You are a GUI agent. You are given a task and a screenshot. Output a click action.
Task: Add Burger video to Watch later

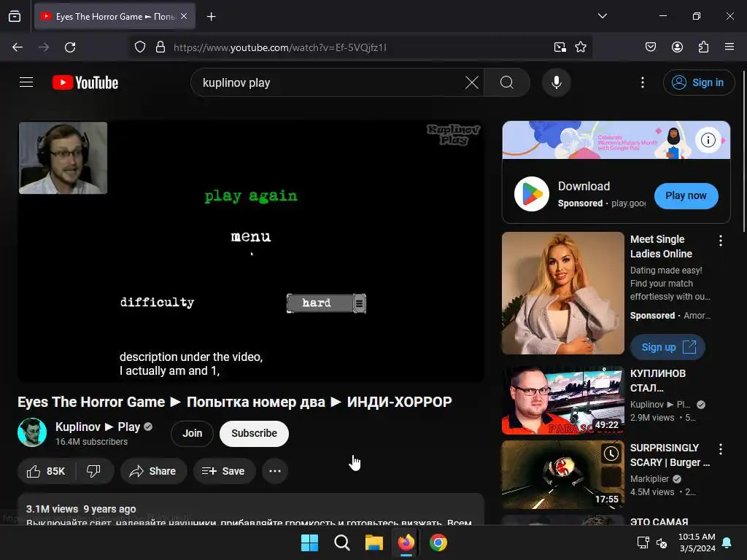611,454
